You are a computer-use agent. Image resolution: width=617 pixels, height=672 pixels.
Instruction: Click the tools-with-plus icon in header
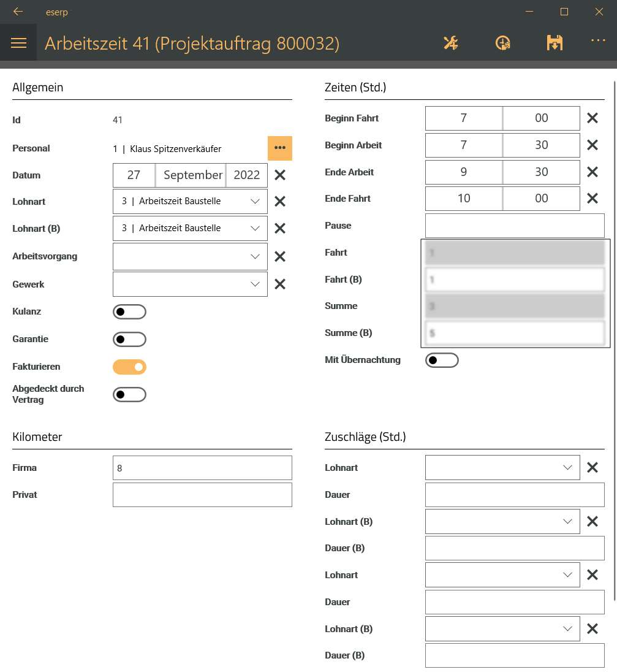pos(451,43)
